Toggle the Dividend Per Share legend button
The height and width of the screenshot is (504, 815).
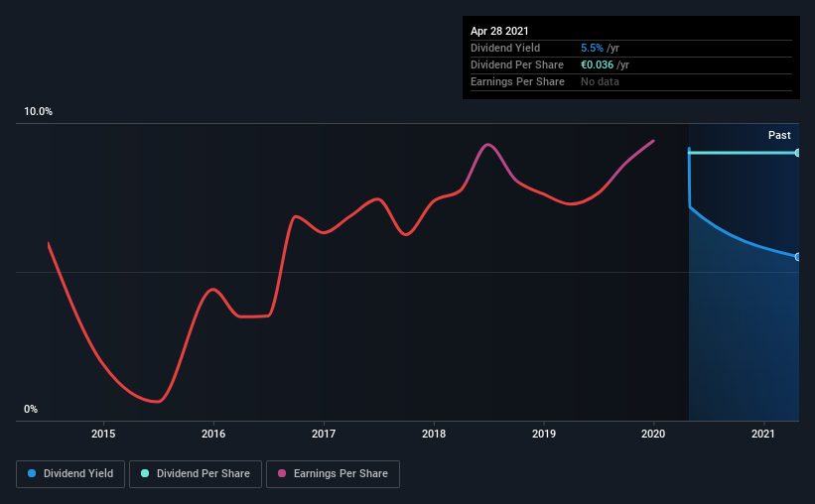195,474
